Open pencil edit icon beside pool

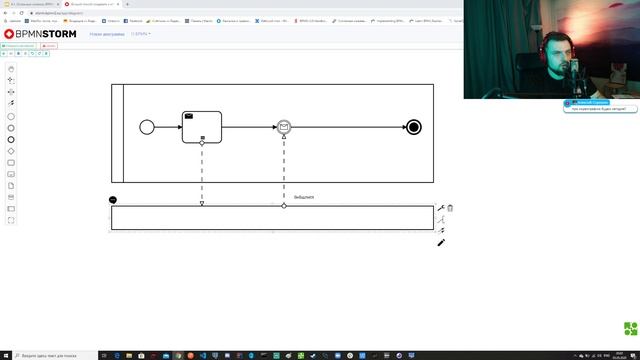tap(441, 243)
